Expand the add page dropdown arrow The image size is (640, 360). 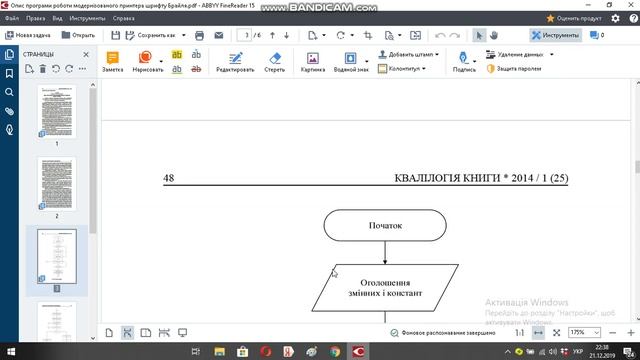point(324,36)
